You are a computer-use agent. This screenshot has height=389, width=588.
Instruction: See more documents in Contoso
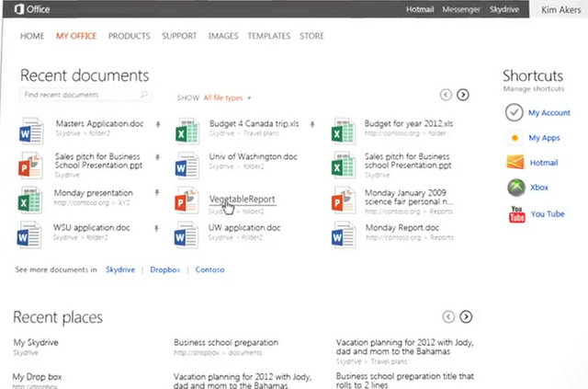pyautogui.click(x=209, y=269)
